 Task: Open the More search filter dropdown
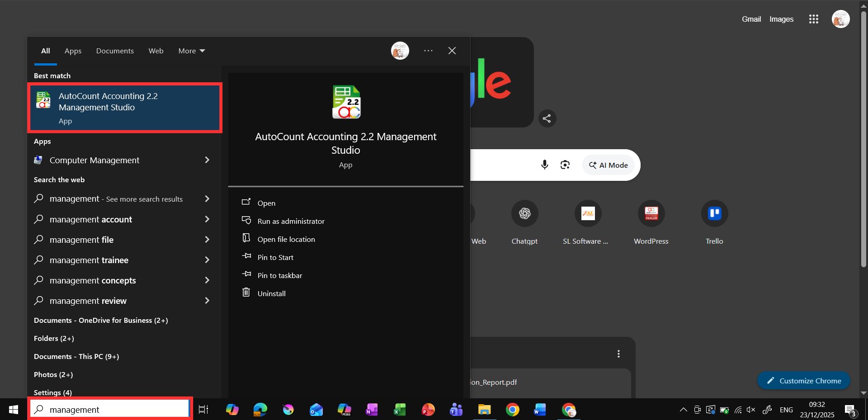pyautogui.click(x=191, y=51)
